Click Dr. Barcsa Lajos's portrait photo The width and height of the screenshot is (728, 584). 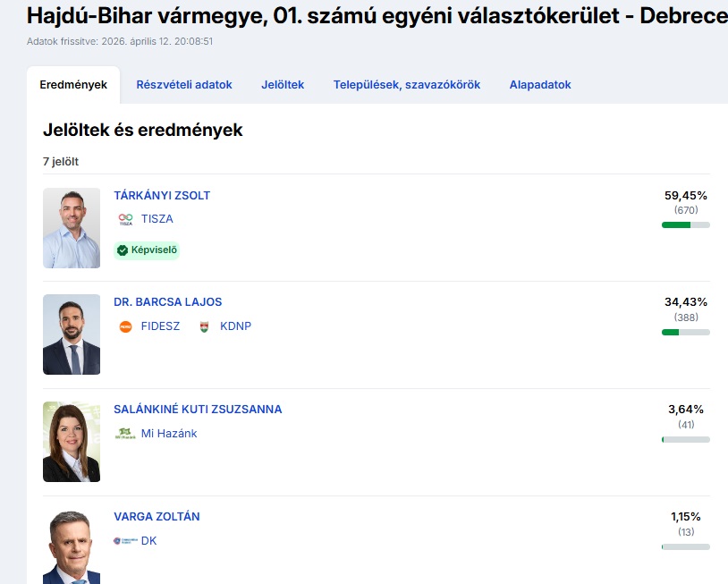click(x=72, y=334)
